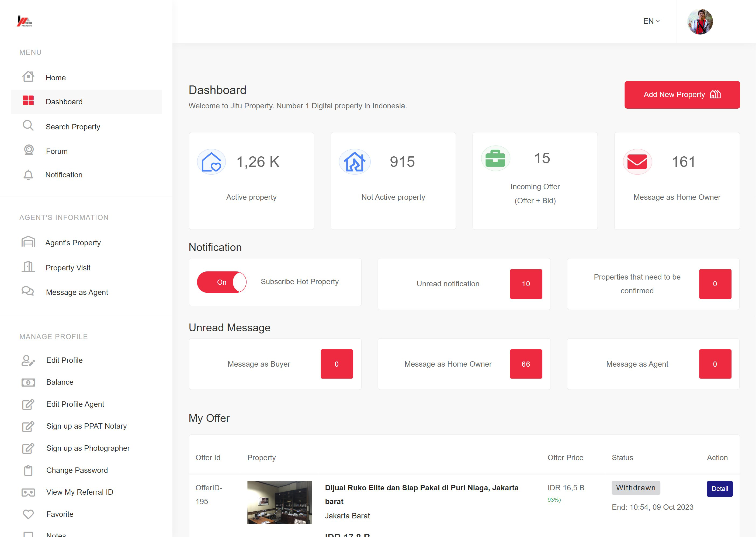Click the Withdrawn status label
The image size is (756, 537).
(x=636, y=488)
